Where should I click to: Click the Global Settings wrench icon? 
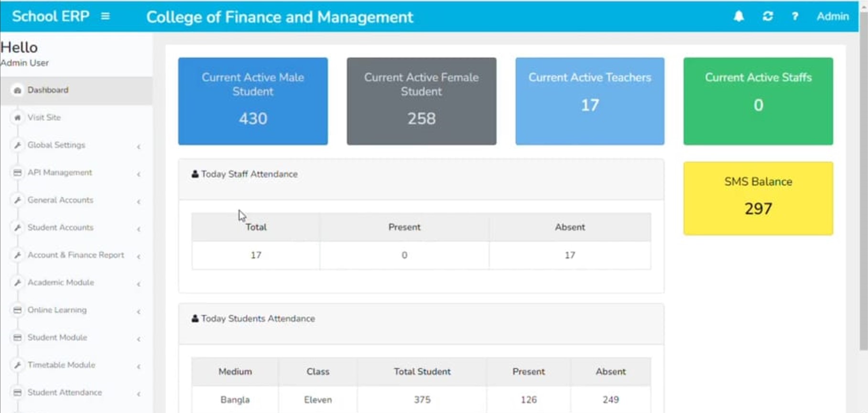click(x=18, y=145)
